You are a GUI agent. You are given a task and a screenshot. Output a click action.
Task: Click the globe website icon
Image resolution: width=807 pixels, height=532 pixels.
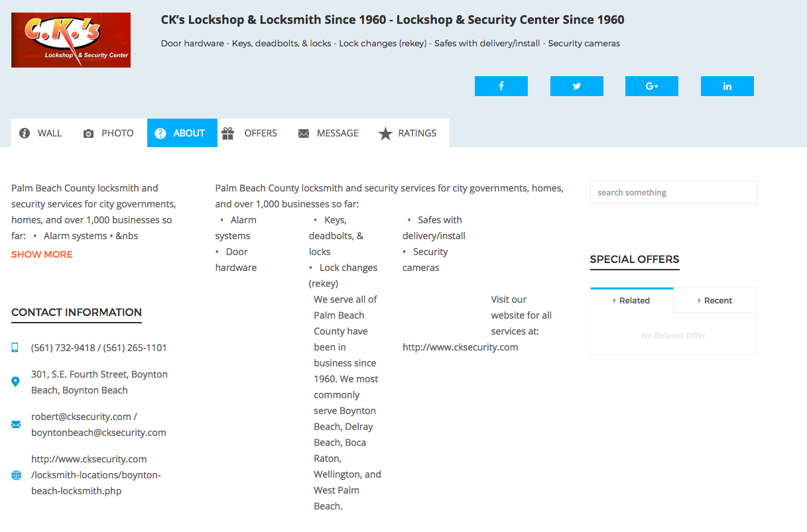tap(16, 475)
